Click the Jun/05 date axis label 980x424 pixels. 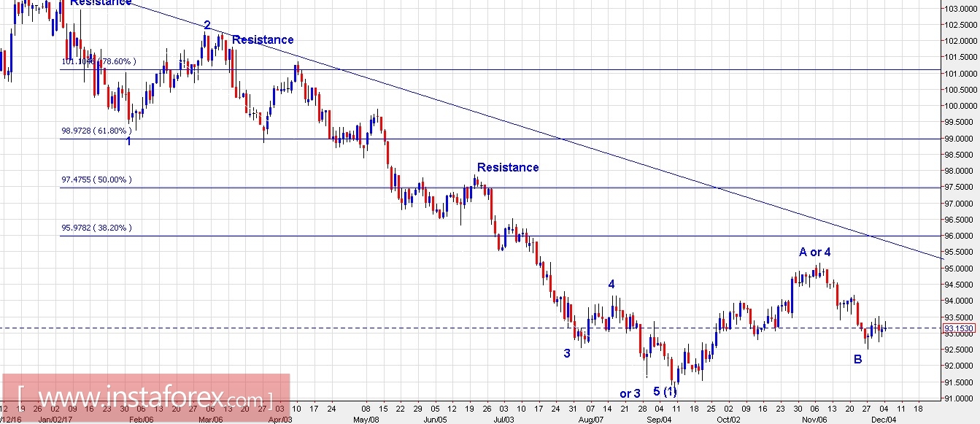(434, 420)
